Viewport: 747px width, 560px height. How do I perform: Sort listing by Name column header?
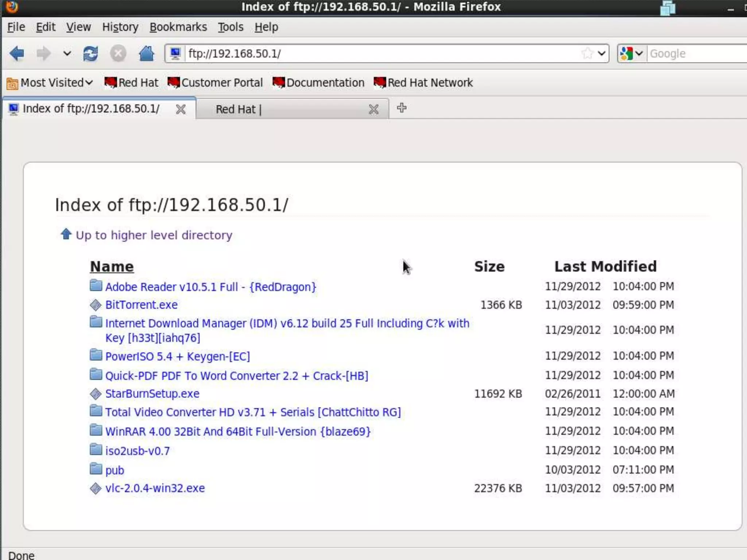pyautogui.click(x=112, y=267)
